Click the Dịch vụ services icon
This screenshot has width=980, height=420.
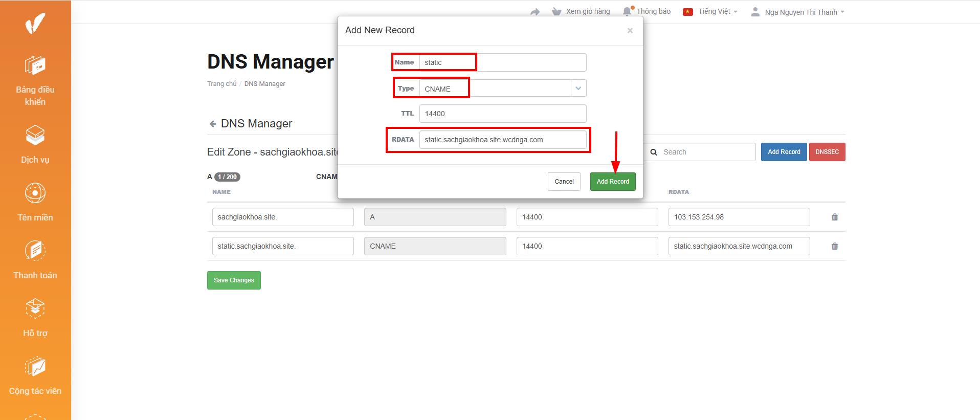coord(35,135)
